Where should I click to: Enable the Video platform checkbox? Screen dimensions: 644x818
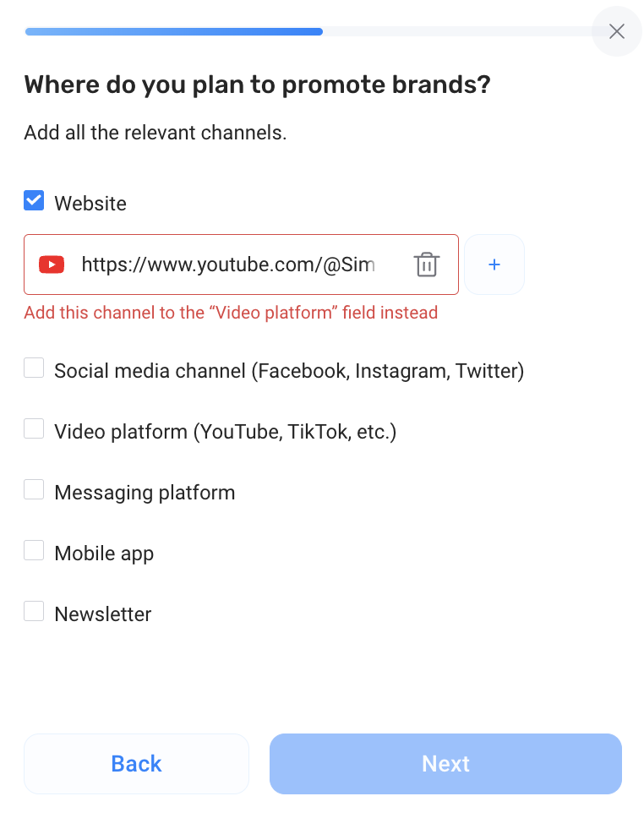[34, 428]
